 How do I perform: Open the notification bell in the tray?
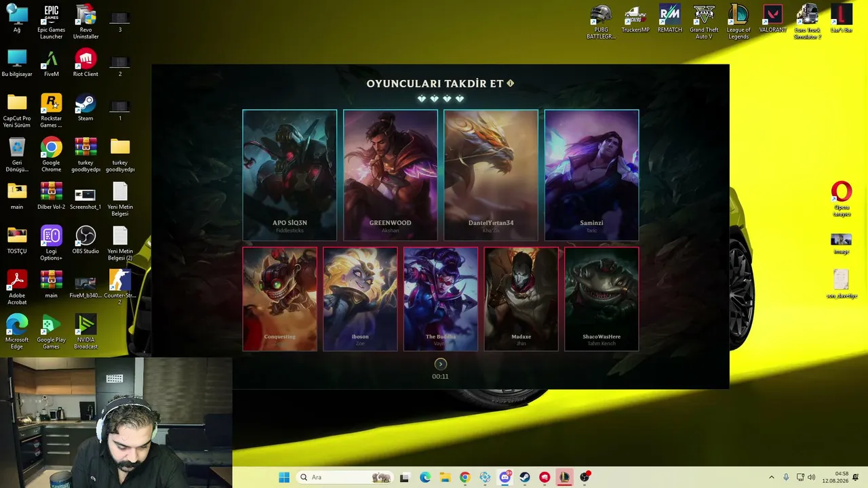pyautogui.click(x=856, y=477)
